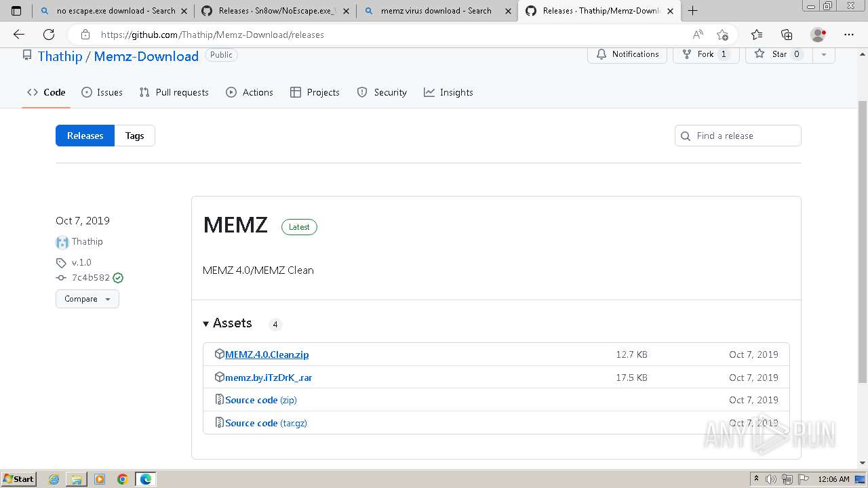
Task: Open Internet Explorer from taskbar
Action: 54,479
